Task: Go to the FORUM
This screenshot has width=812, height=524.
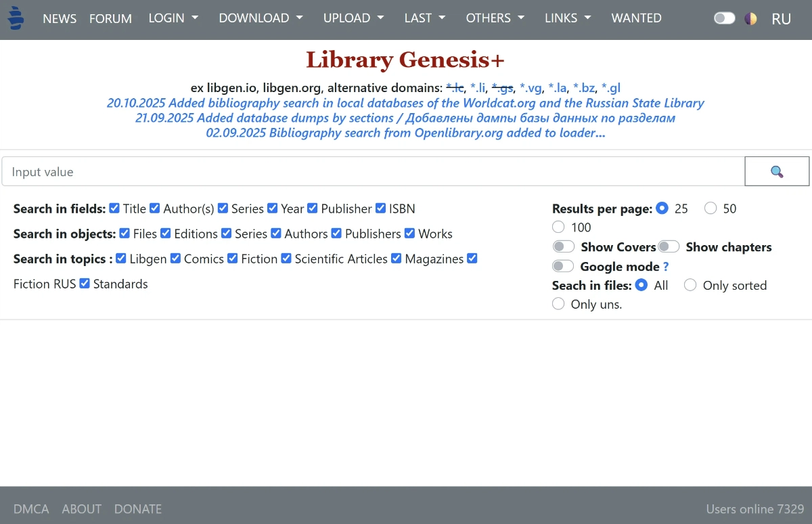Action: tap(110, 19)
